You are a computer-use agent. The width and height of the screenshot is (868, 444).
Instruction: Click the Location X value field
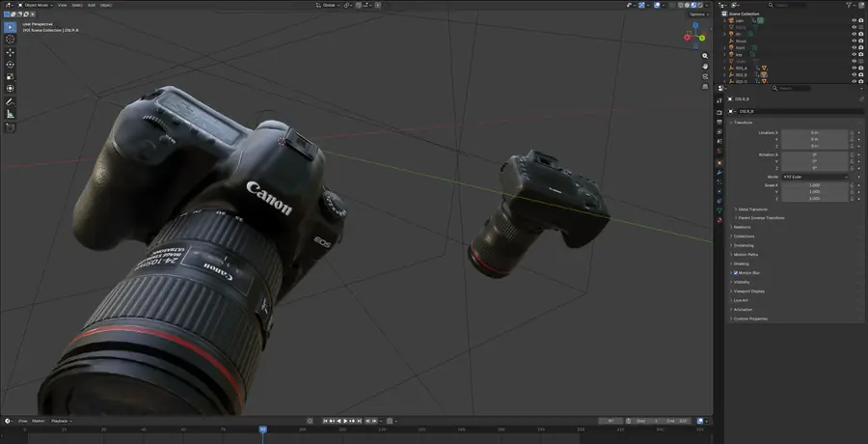coord(814,133)
